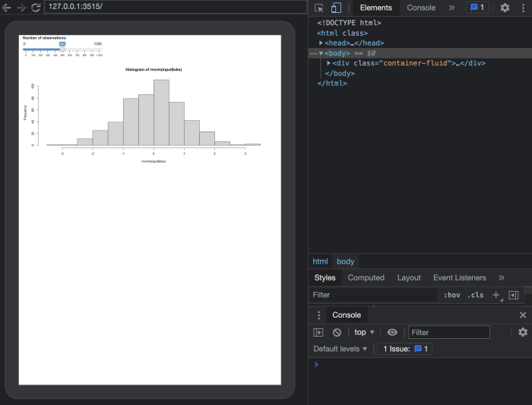Open console settings gear
Viewport: 532px width, 405px height.
pyautogui.click(x=522, y=332)
